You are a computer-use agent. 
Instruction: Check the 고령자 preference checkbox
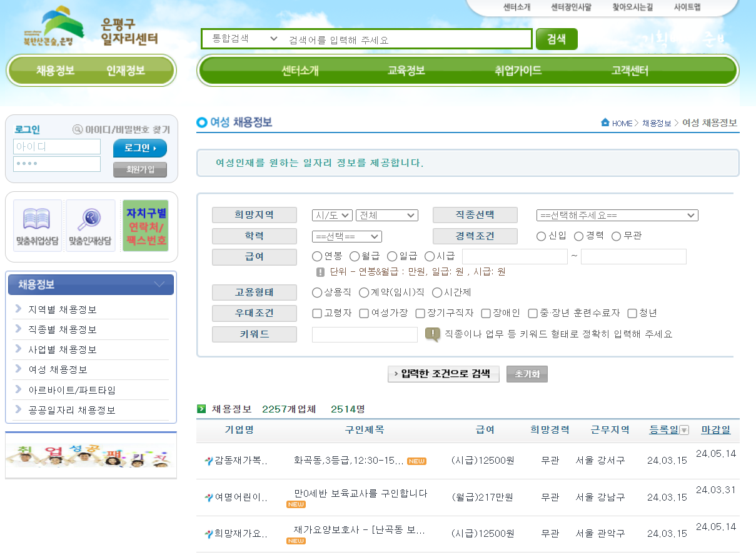[x=317, y=313]
